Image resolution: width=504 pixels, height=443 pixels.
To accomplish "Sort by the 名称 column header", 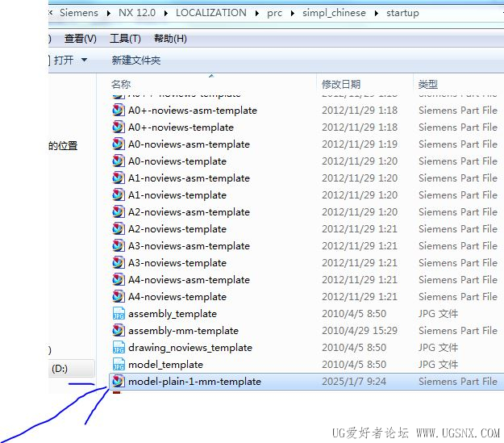I will click(x=120, y=84).
